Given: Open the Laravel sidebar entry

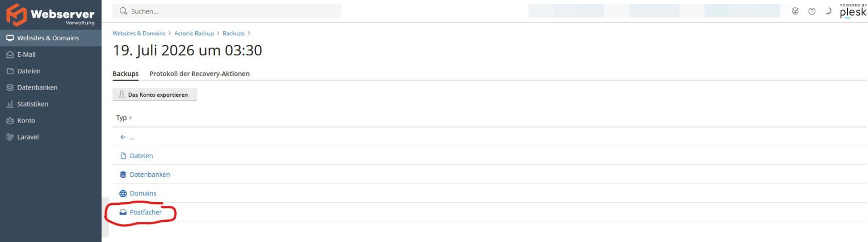Looking at the screenshot, I should pos(51,137).
